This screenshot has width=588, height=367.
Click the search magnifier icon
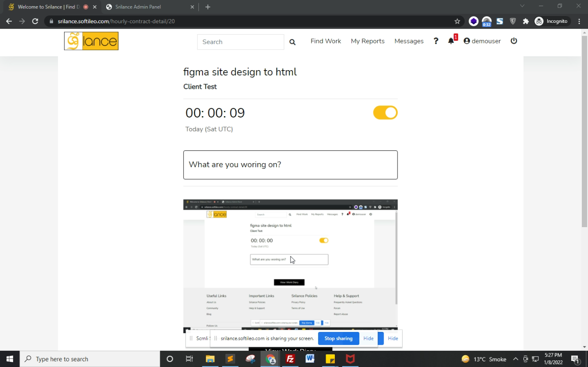(x=292, y=42)
